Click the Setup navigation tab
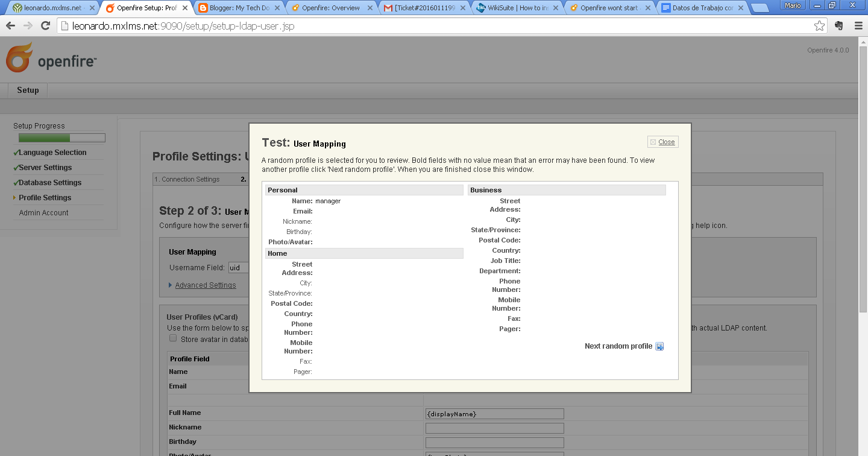 click(x=28, y=90)
